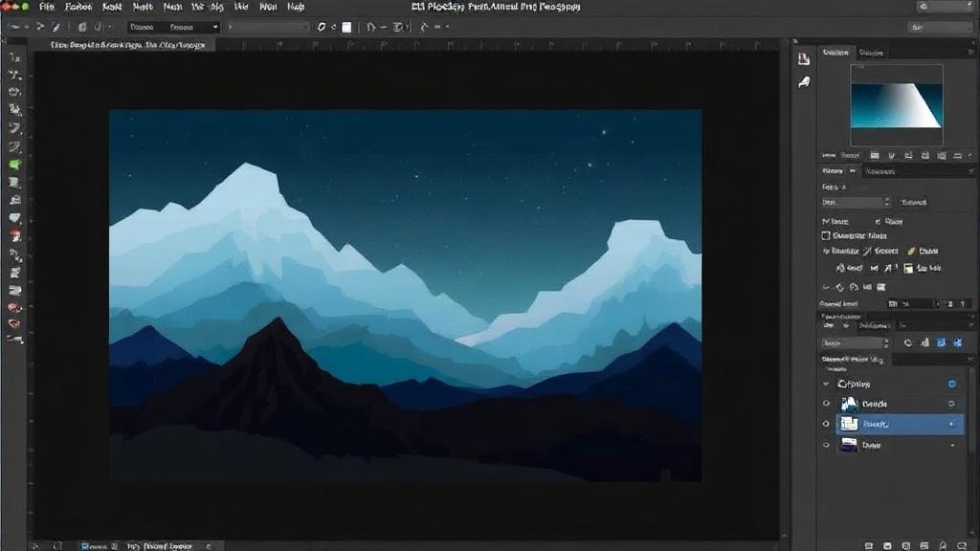
Task: Select the second tool in the left toolbar
Action: coord(15,75)
